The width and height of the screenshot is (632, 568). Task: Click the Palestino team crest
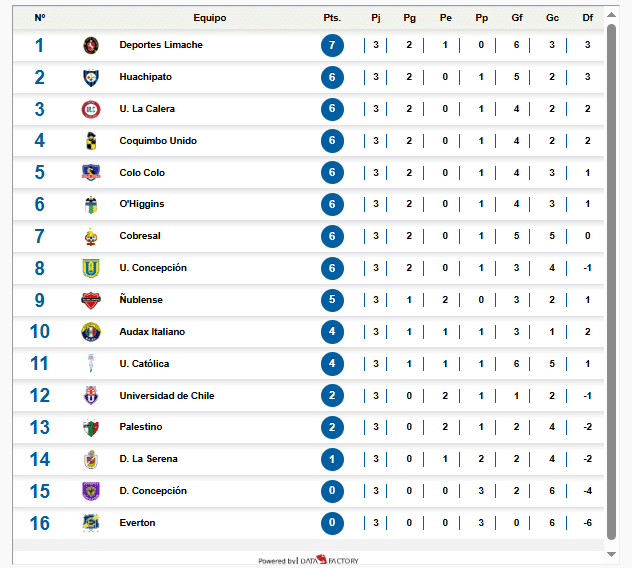[91, 427]
